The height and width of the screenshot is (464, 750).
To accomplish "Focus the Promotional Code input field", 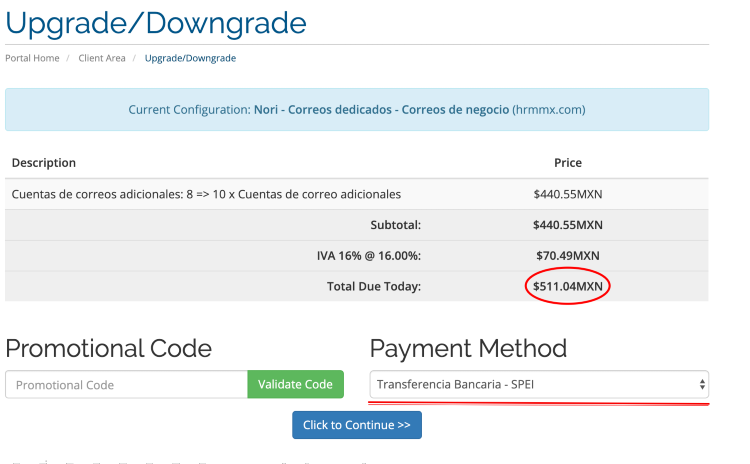I will click(127, 385).
